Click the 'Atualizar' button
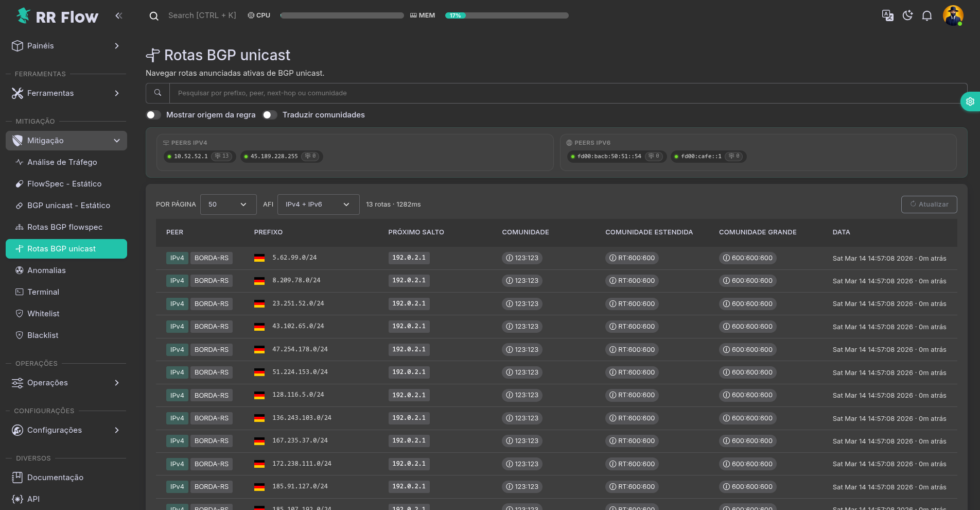This screenshot has width=980, height=510. pyautogui.click(x=929, y=205)
